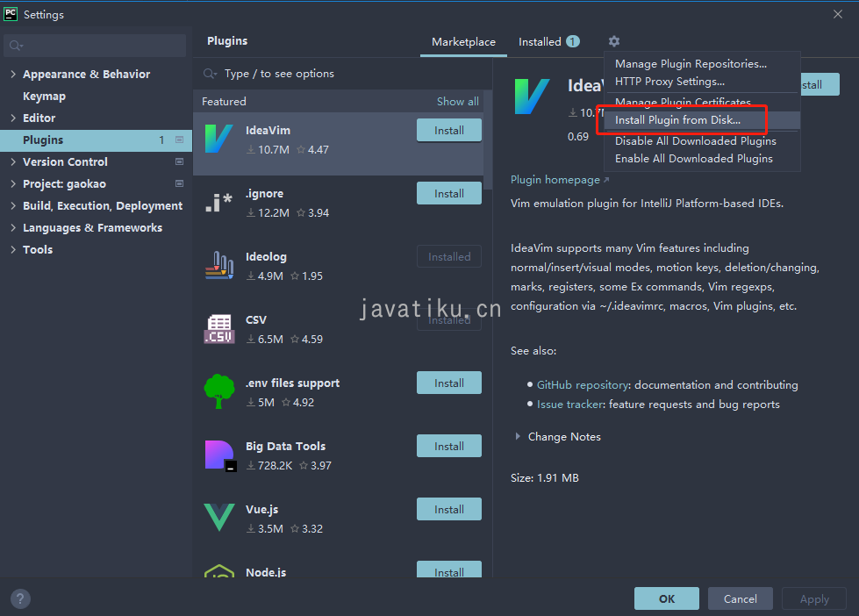The height and width of the screenshot is (616, 859).
Task: Confirm settings with OK button
Action: point(667,598)
